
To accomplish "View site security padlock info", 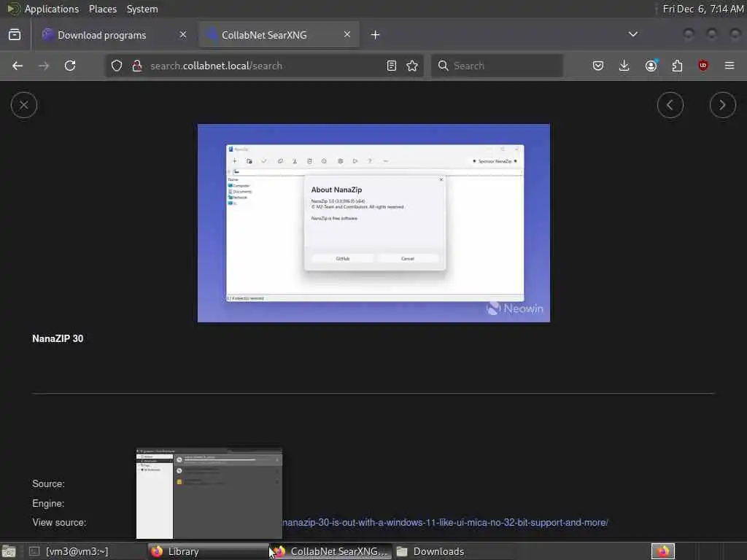I will tap(137, 66).
